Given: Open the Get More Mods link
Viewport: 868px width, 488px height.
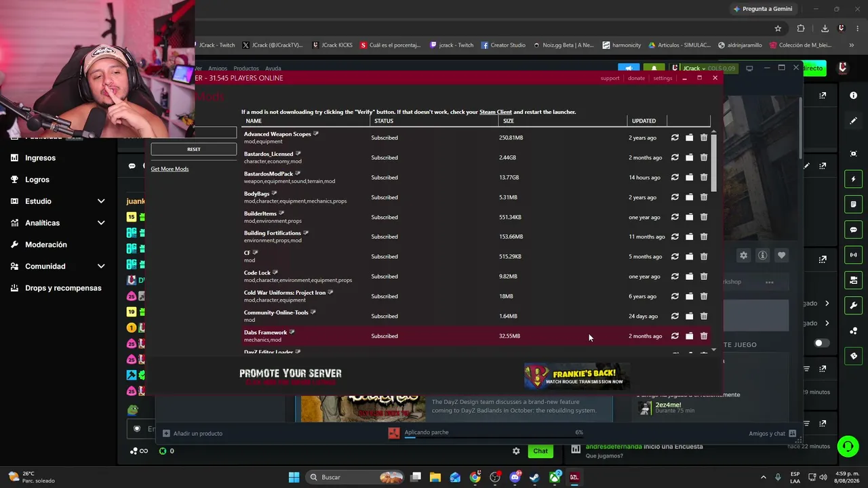Looking at the screenshot, I should click(x=170, y=169).
